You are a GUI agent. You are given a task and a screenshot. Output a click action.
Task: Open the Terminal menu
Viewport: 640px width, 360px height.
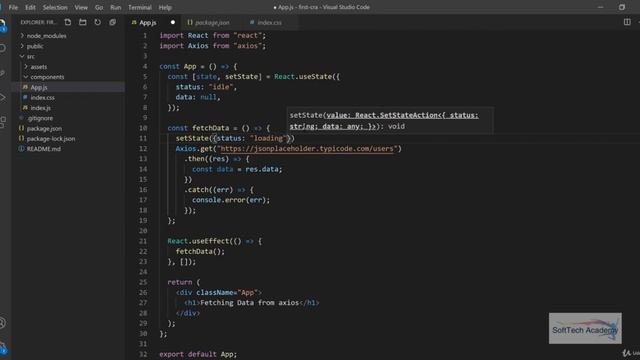click(140, 7)
